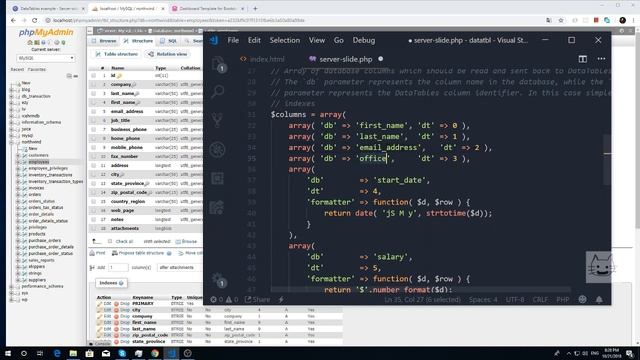Click the browser back arrow
Viewport: 640px width, 360px height.
click(13, 20)
